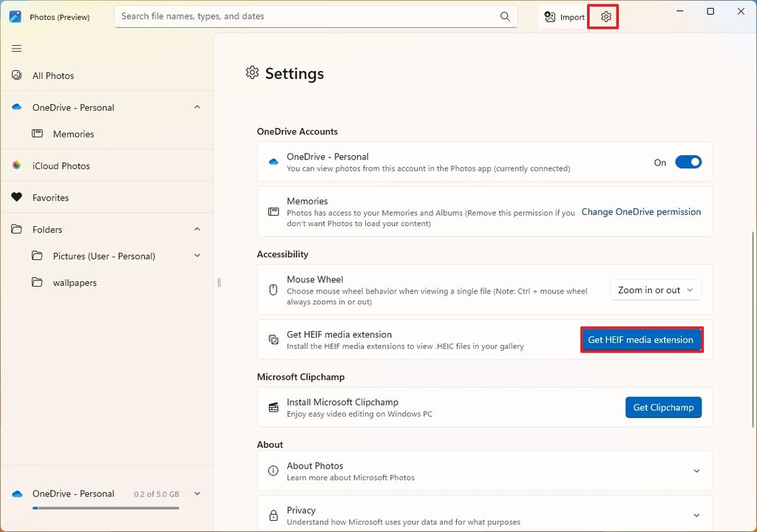Viewport: 757px width, 532px height.
Task: Open Settings via the gear icon
Action: (606, 17)
